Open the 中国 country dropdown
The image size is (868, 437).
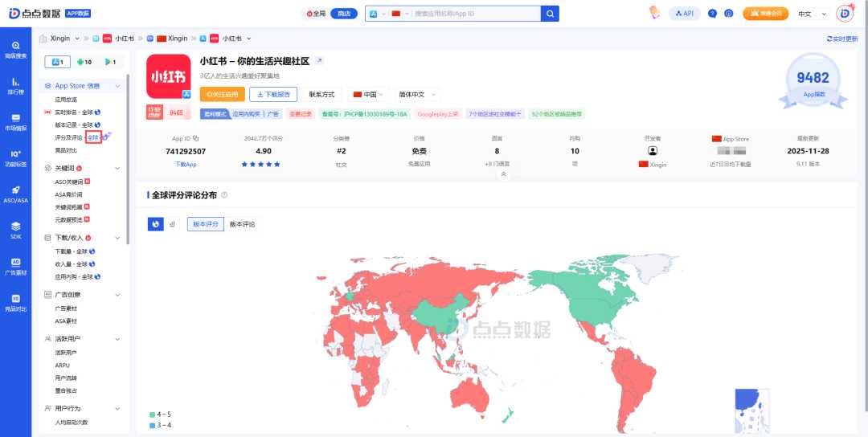pyautogui.click(x=369, y=95)
